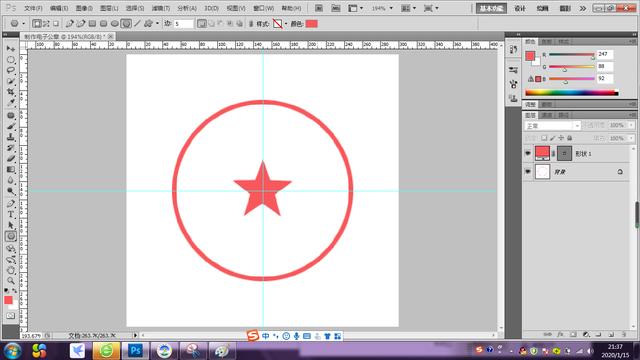The width and height of the screenshot is (640, 360).
Task: Select the Gradient tool
Action: click(x=11, y=169)
